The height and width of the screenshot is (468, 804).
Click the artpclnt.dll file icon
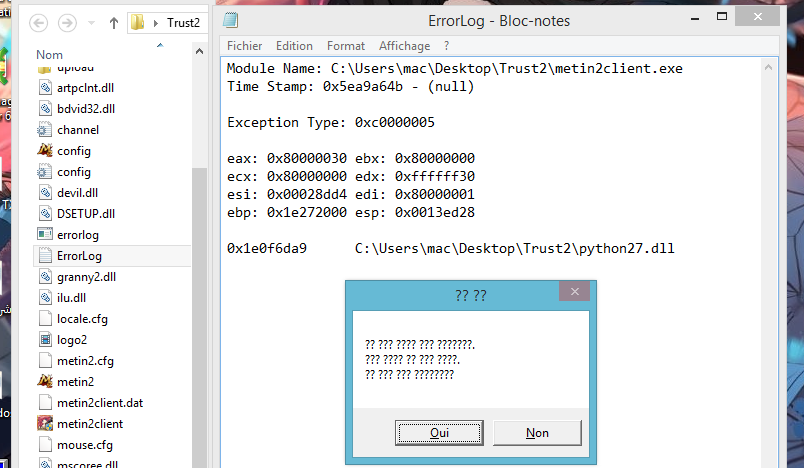45,88
